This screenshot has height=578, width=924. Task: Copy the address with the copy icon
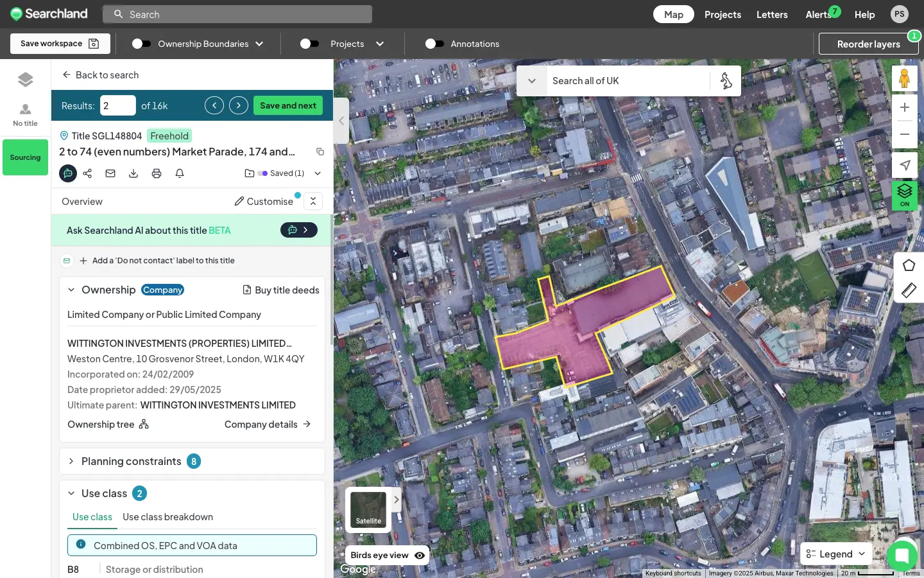[x=320, y=152]
